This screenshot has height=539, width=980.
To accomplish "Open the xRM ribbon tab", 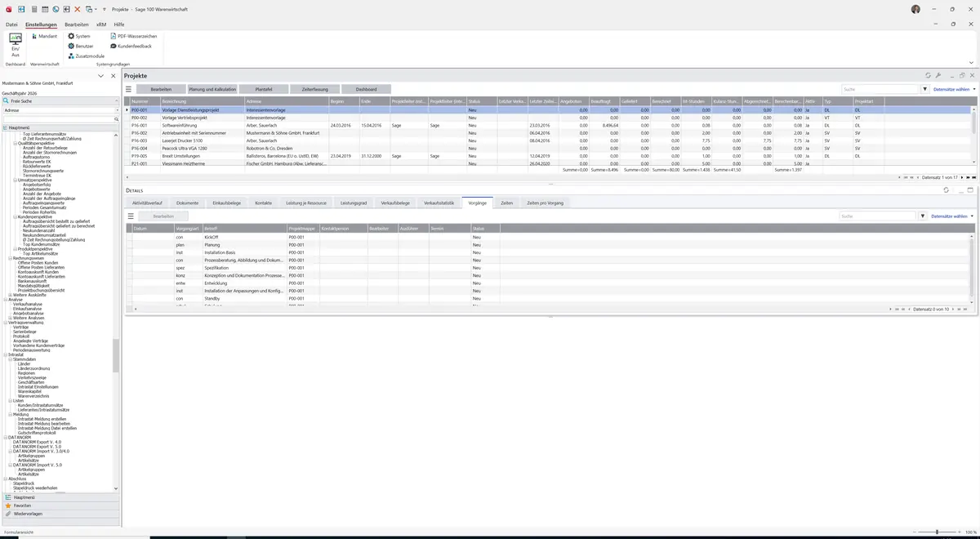I will tap(101, 24).
